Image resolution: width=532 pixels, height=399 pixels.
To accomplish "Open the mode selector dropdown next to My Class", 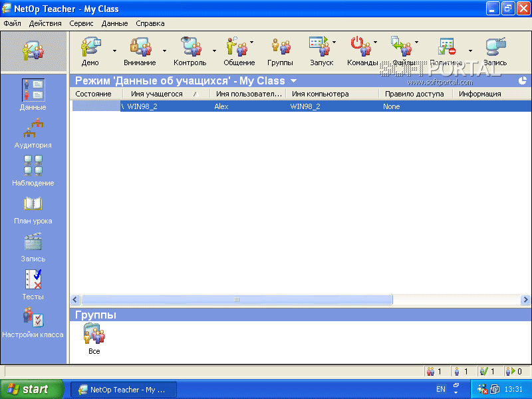I will (x=293, y=81).
